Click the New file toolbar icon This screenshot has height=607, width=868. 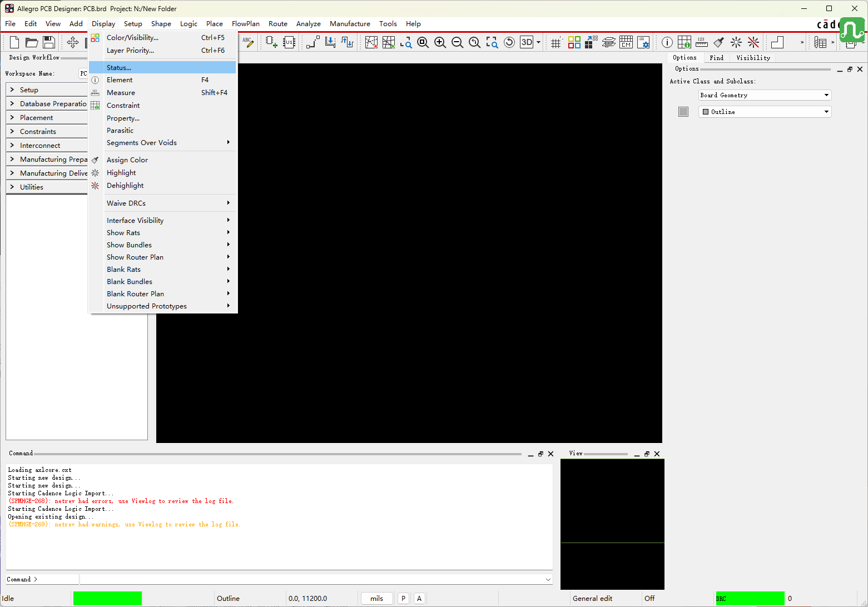click(x=14, y=42)
